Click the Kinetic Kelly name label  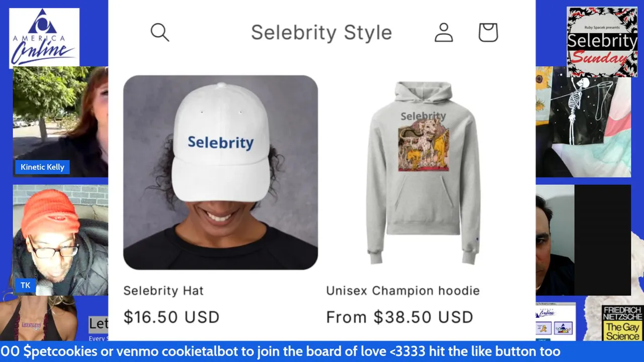42,167
